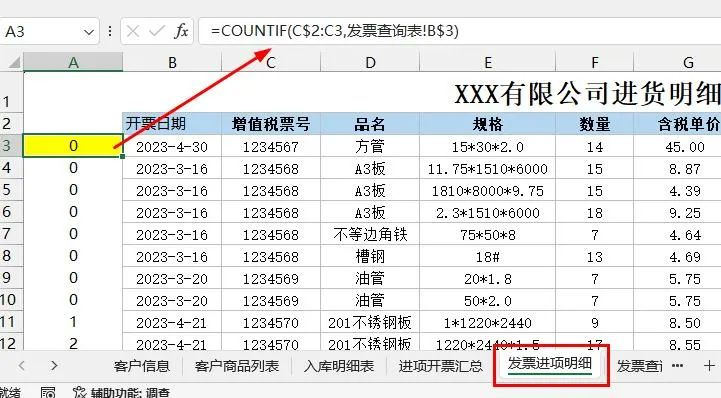Click the Enter checkmark formula icon

point(157,31)
